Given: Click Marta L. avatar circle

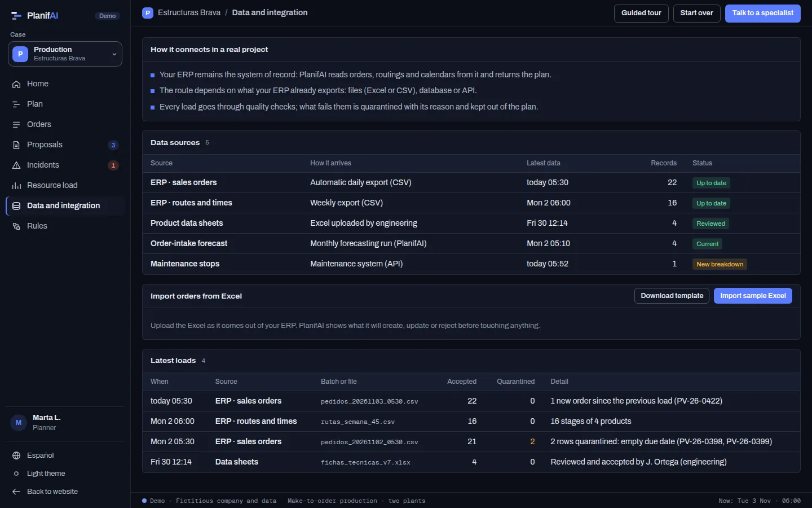Looking at the screenshot, I should (19, 422).
